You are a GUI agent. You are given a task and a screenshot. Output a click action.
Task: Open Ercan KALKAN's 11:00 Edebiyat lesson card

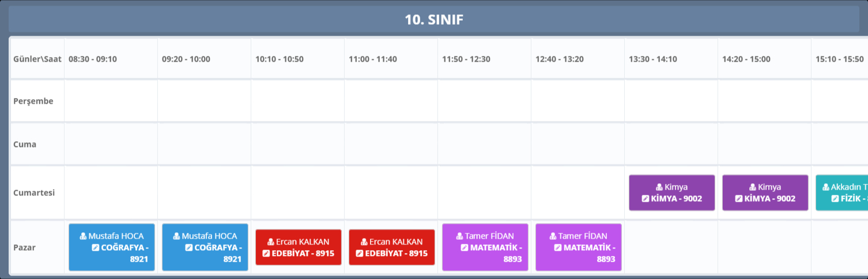[392, 247]
